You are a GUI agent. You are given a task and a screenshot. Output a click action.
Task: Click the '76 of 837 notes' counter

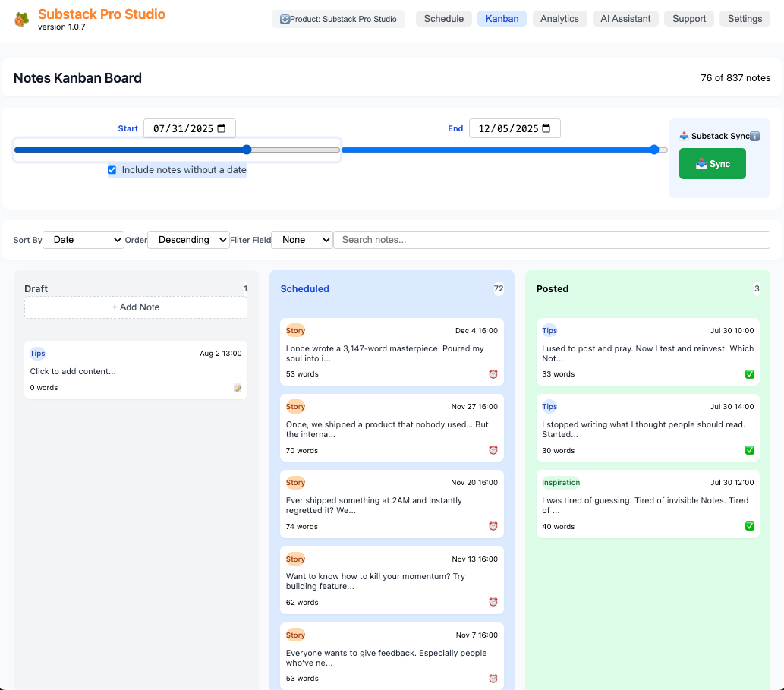point(735,78)
